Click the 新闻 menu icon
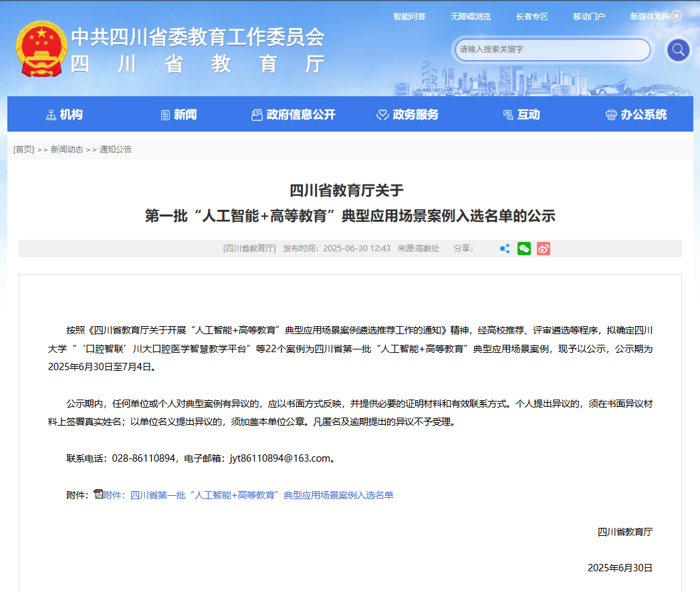The width and height of the screenshot is (700, 592). [165, 115]
